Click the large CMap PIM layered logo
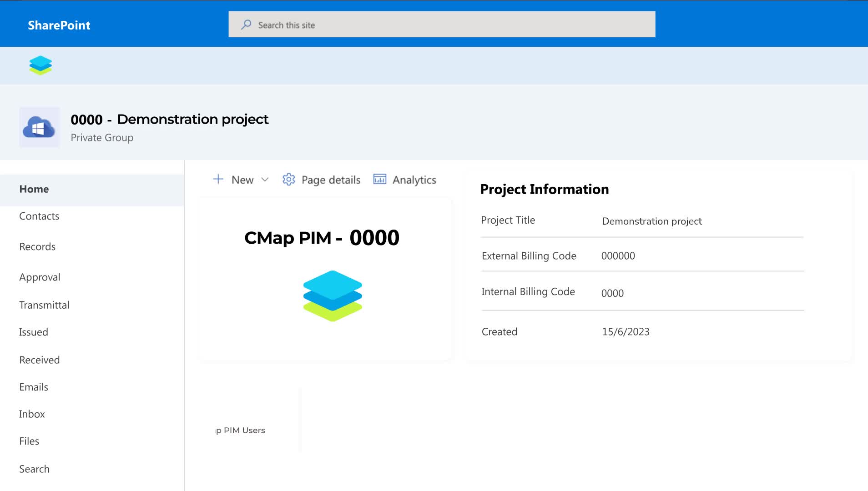The height and width of the screenshot is (491, 868). pos(333,296)
